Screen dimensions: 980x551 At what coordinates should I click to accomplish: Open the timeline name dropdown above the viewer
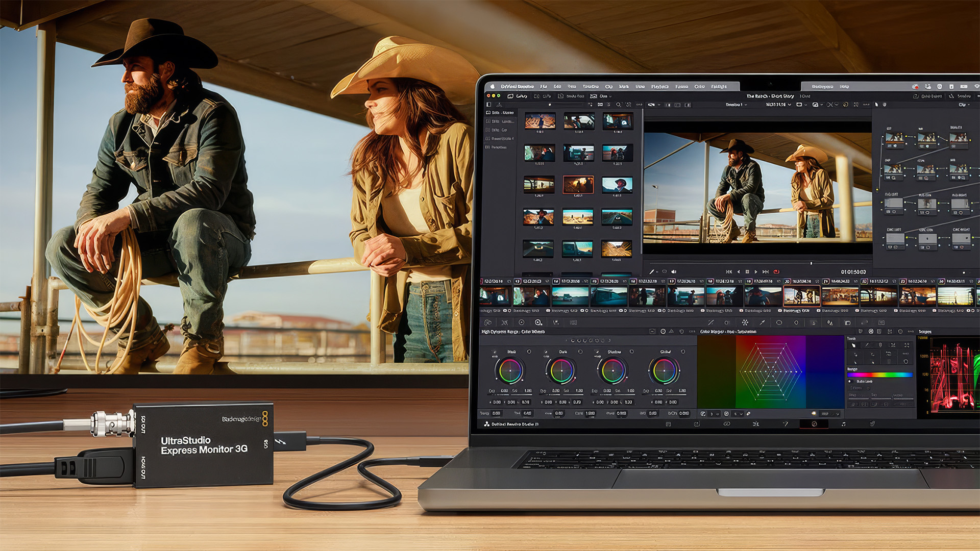(737, 105)
